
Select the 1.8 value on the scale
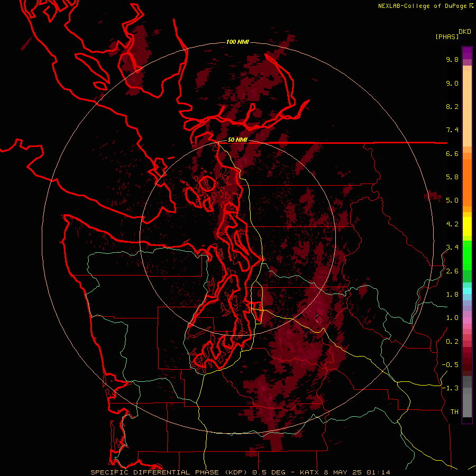click(x=452, y=295)
